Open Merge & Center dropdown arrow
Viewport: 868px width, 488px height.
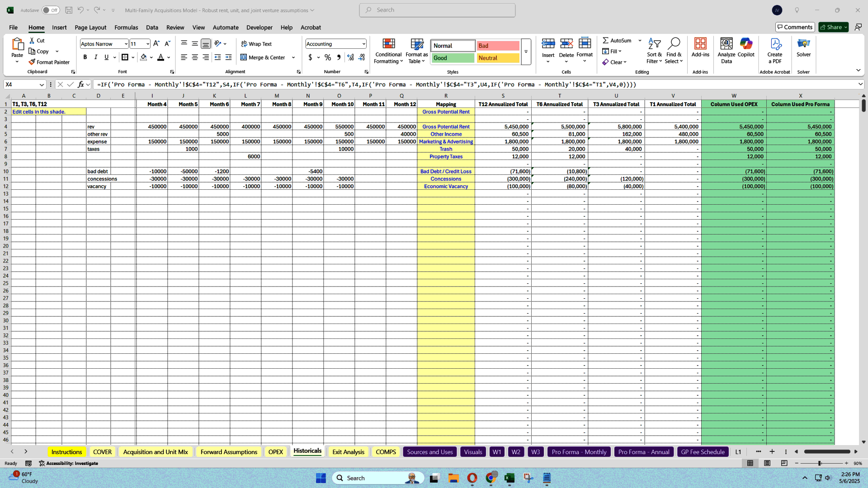[x=293, y=57]
